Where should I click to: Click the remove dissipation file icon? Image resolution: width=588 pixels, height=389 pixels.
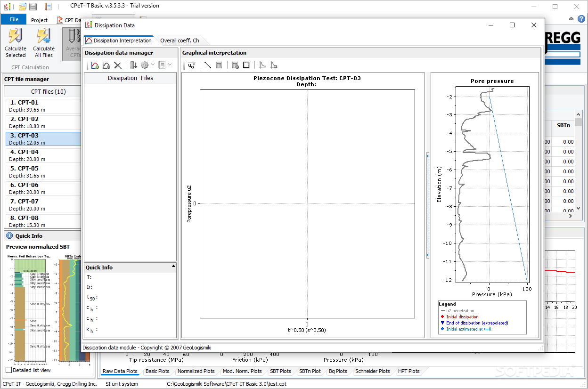coord(106,65)
